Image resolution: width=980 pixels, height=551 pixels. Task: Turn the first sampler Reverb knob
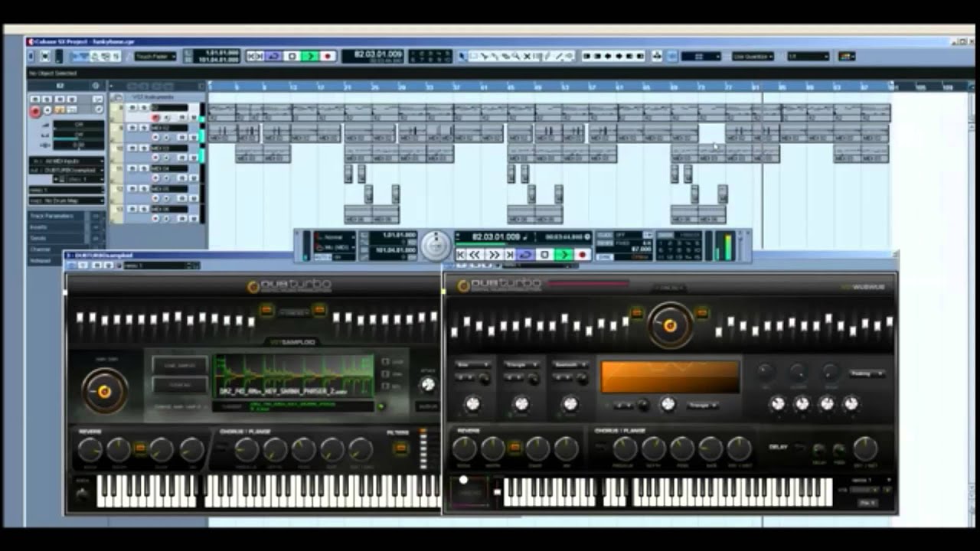click(x=90, y=450)
